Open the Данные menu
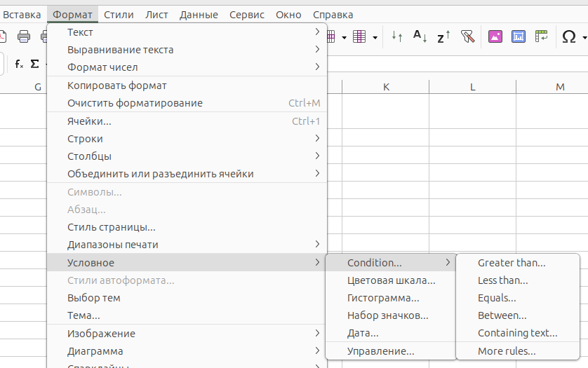The image size is (588, 368). (199, 15)
